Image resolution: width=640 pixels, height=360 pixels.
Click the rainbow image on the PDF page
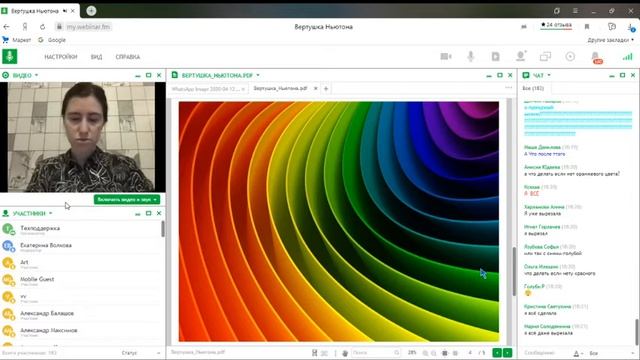pyautogui.click(x=339, y=221)
